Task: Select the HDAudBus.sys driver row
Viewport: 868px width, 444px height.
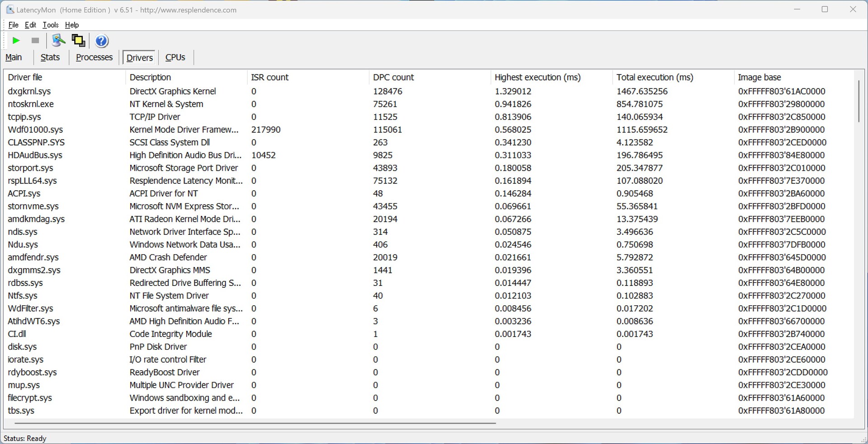Action: pos(429,155)
